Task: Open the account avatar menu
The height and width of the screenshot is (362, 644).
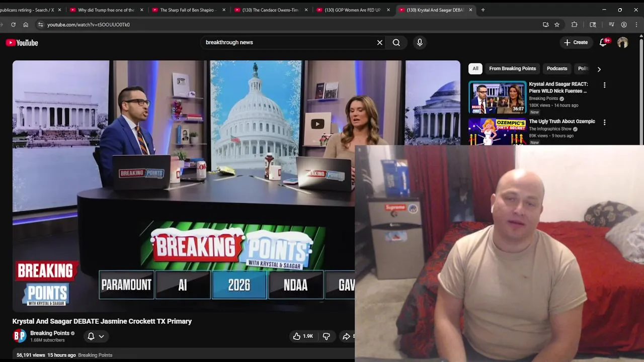Action: click(623, 43)
